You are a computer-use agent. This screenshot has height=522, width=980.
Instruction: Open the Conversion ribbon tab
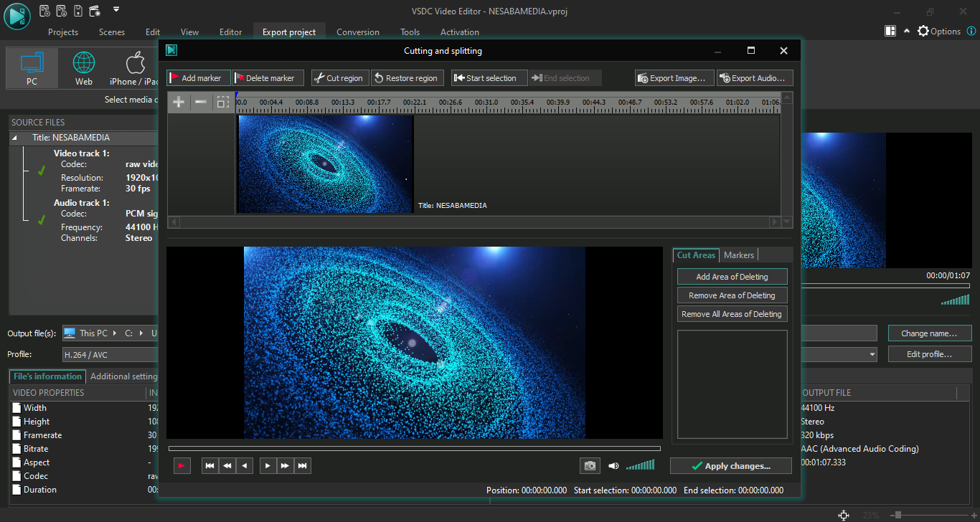(x=358, y=32)
